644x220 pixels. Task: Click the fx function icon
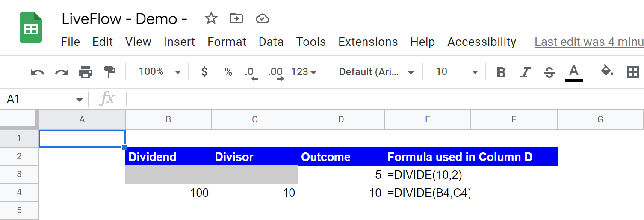pyautogui.click(x=106, y=99)
